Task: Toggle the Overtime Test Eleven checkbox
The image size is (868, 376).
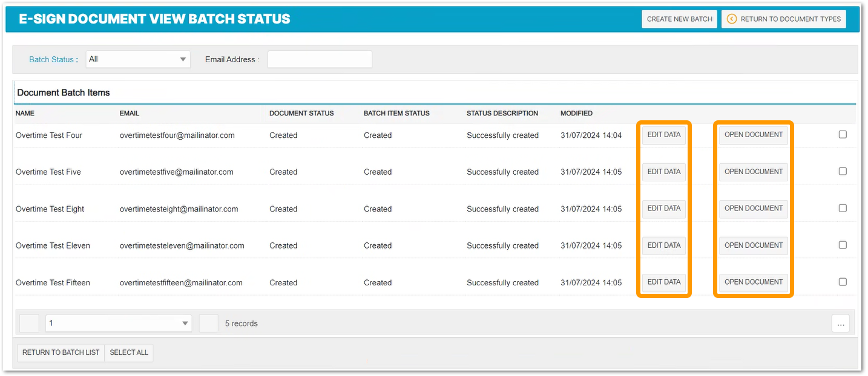Action: click(x=843, y=245)
